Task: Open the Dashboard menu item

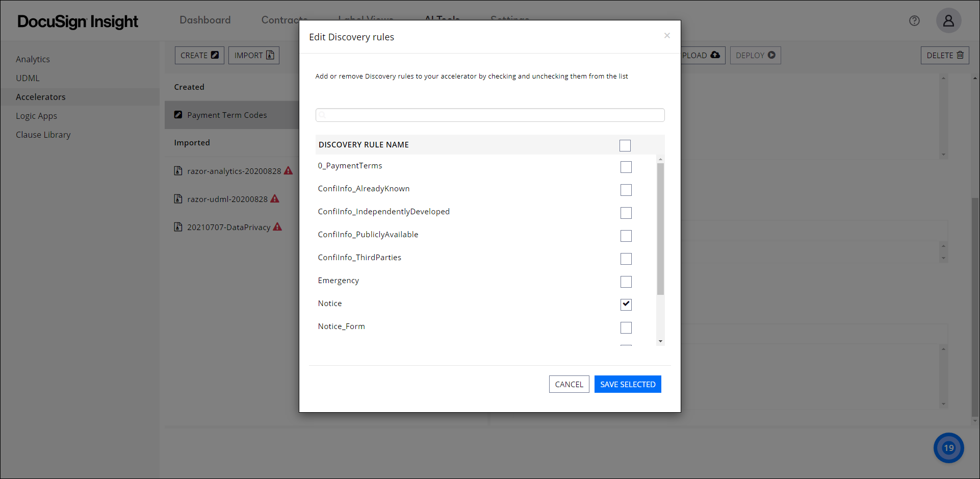Action: 205,20
